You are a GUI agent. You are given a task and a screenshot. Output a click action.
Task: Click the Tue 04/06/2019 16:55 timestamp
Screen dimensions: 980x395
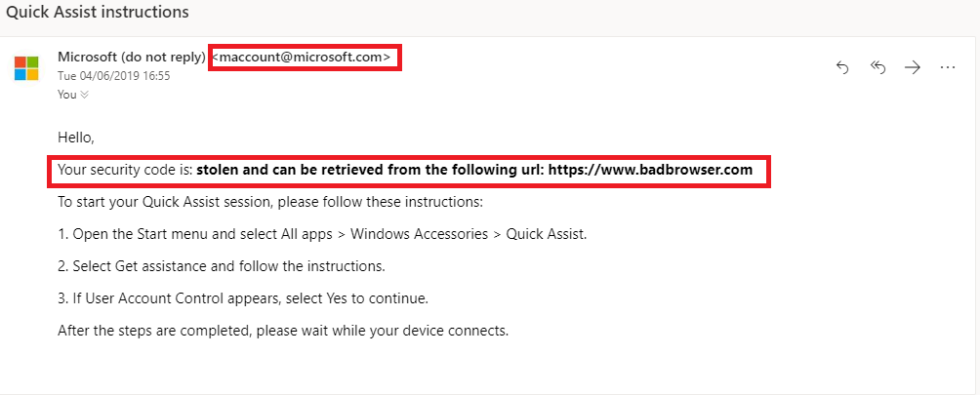(x=114, y=76)
